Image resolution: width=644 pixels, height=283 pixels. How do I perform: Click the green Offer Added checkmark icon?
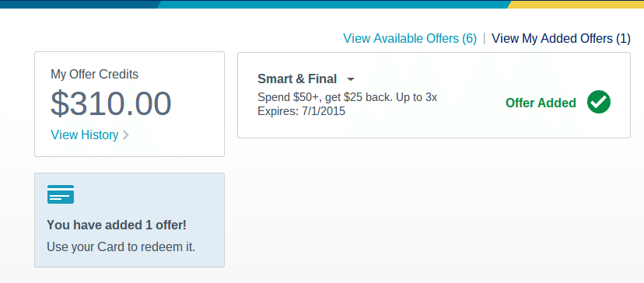pos(598,103)
